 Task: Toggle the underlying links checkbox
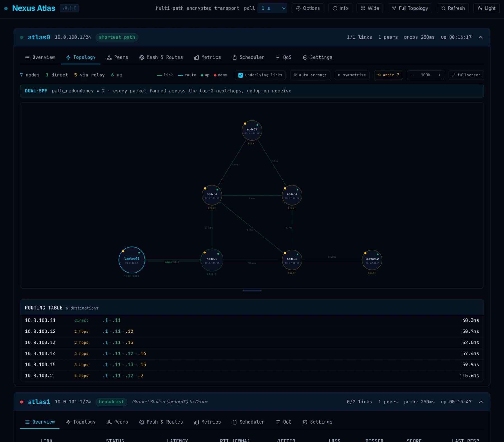point(241,75)
